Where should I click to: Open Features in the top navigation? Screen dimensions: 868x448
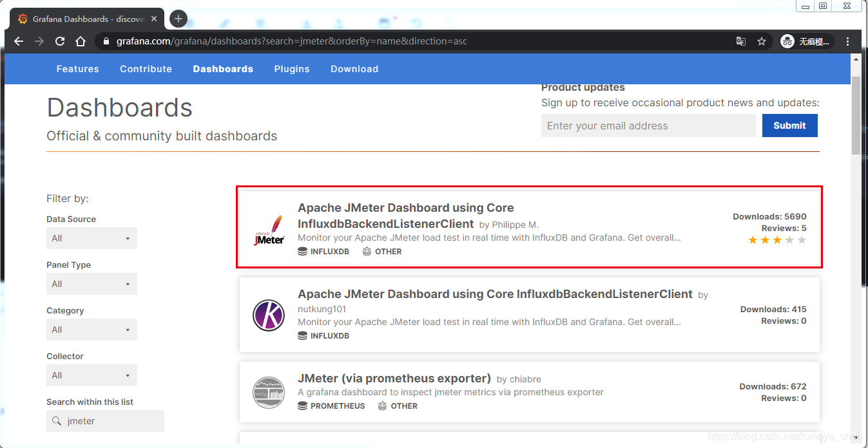tap(77, 69)
